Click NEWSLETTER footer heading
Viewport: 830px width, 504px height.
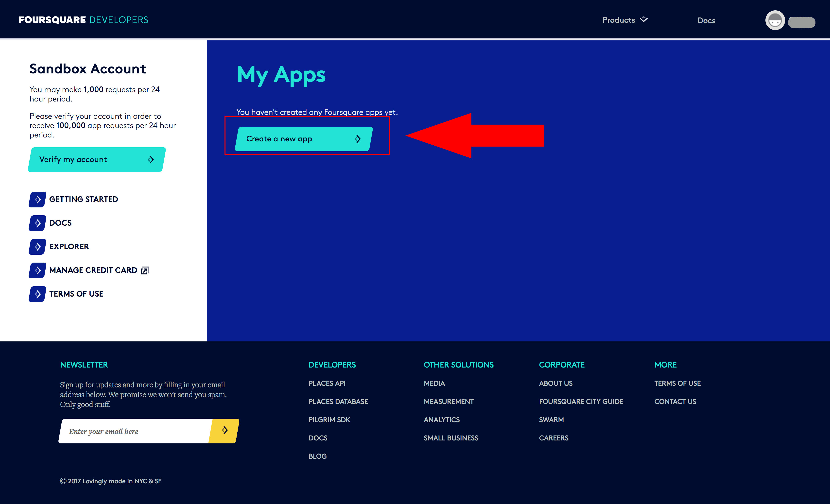[84, 365]
